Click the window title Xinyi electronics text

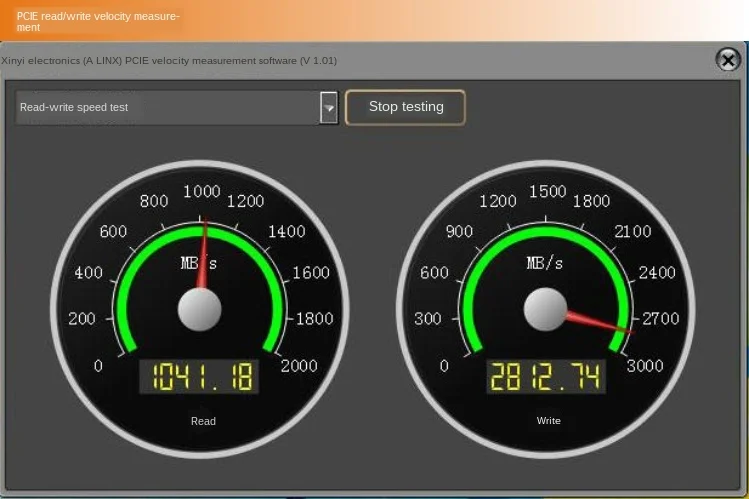point(169,61)
